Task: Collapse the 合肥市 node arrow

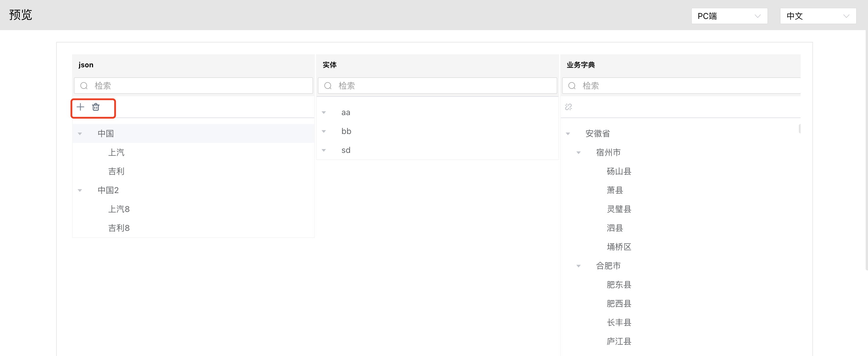Action: [579, 266]
